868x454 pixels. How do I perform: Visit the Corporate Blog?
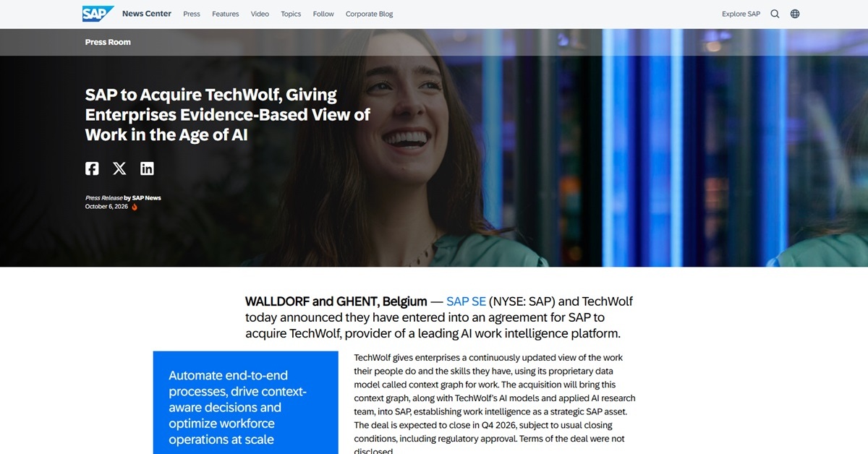click(x=370, y=14)
